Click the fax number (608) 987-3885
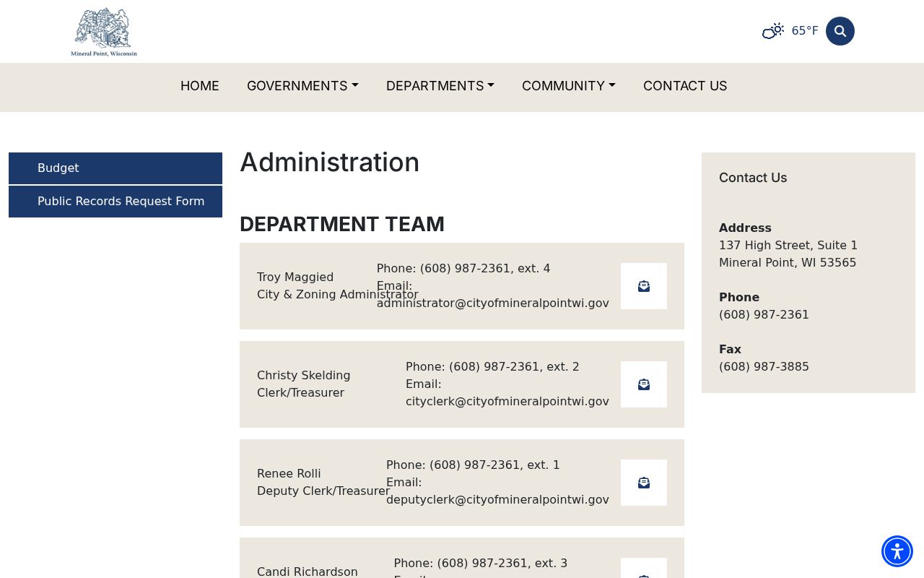This screenshot has width=924, height=578. point(764,367)
